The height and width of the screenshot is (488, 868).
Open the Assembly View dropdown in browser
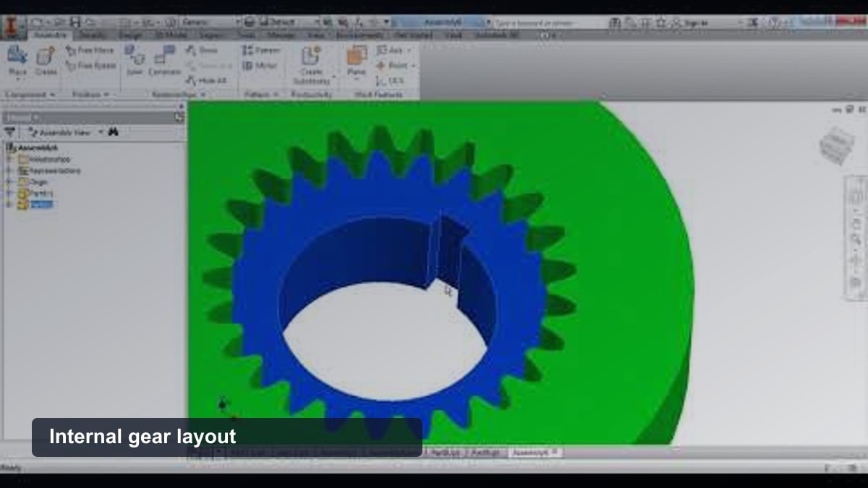[x=65, y=132]
